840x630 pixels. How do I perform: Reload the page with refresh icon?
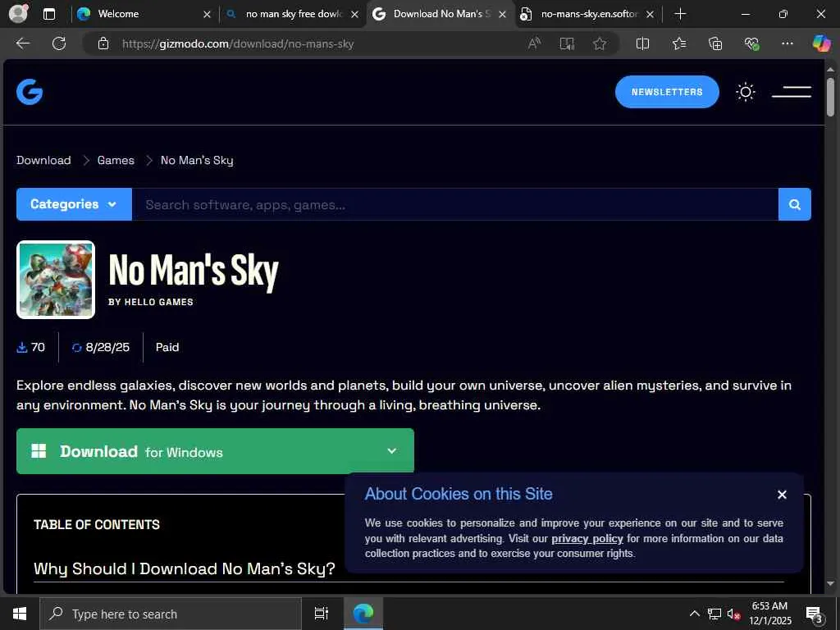click(59, 43)
